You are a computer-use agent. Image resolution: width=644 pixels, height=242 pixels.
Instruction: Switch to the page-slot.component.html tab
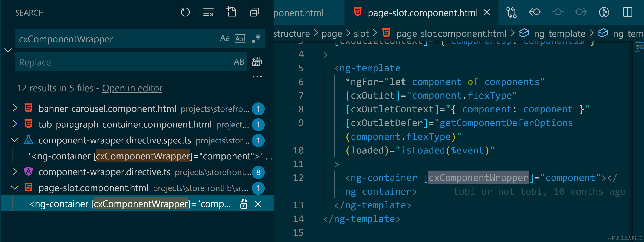[x=423, y=13]
